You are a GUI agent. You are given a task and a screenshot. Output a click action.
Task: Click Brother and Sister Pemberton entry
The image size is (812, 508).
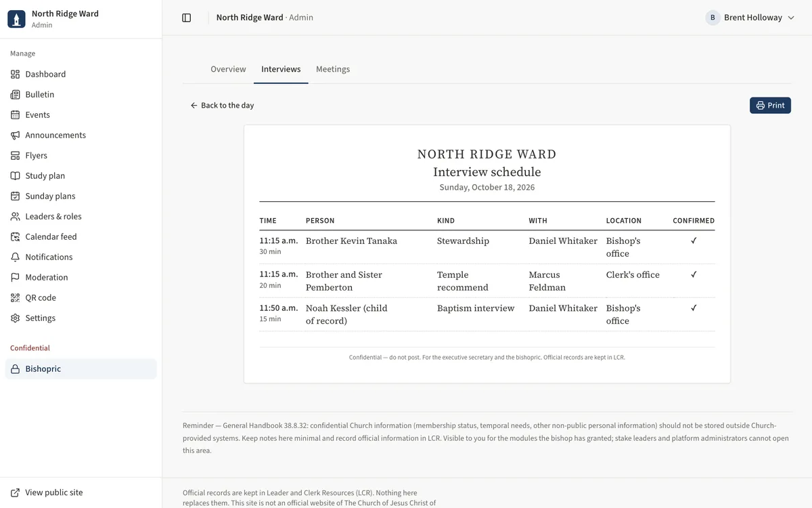click(x=344, y=281)
